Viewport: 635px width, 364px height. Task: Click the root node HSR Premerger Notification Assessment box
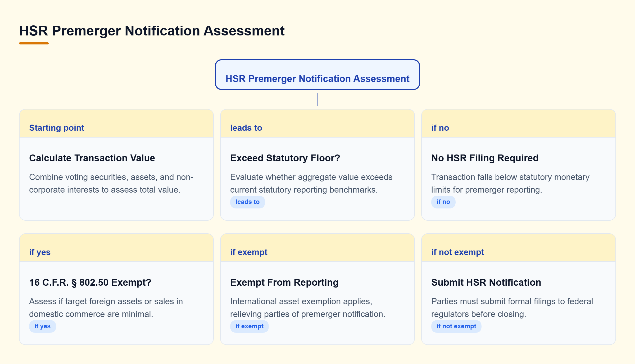coord(317,75)
